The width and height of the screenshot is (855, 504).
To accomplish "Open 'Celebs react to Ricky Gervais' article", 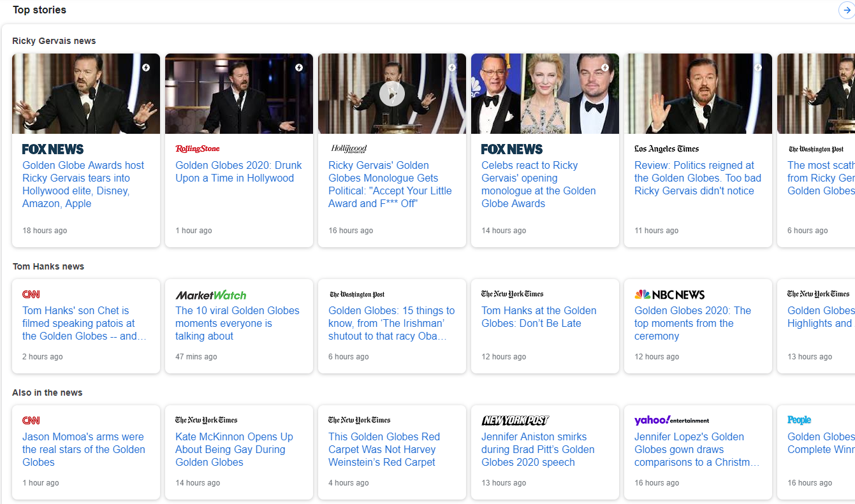I will pyautogui.click(x=539, y=185).
